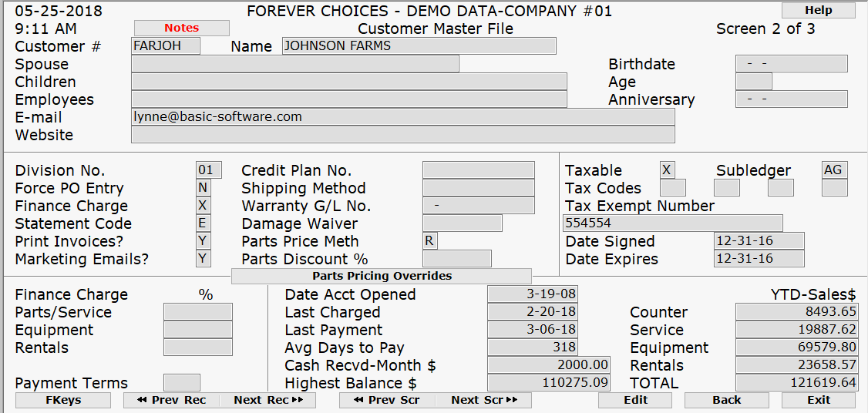868x413 pixels.
Task: Advance to next screen
Action: 483,401
